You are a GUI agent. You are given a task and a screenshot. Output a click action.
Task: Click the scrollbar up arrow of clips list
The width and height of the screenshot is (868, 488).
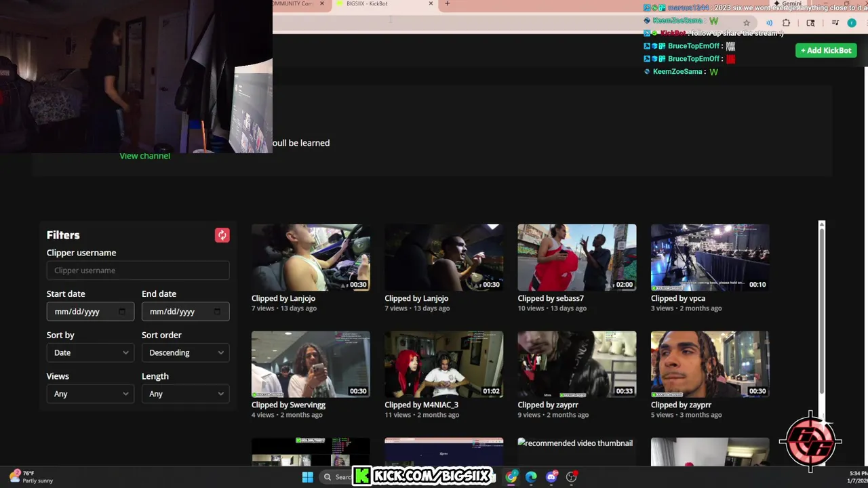click(x=822, y=224)
